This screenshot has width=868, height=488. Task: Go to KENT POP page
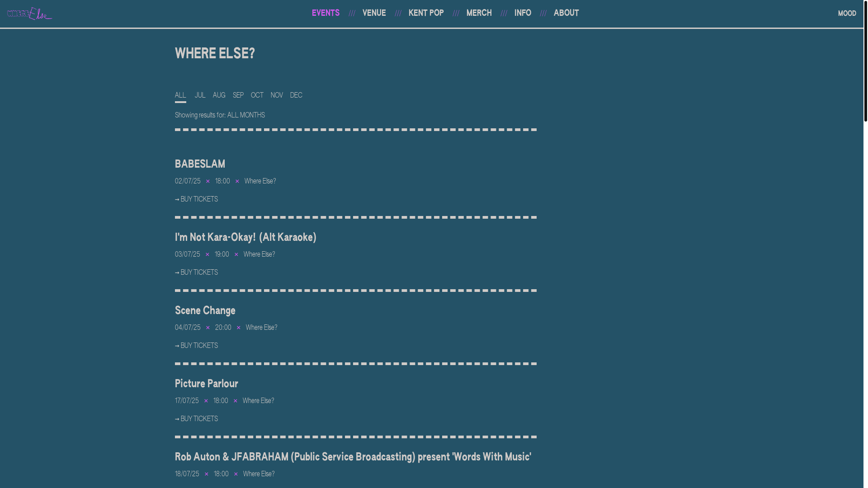[426, 13]
